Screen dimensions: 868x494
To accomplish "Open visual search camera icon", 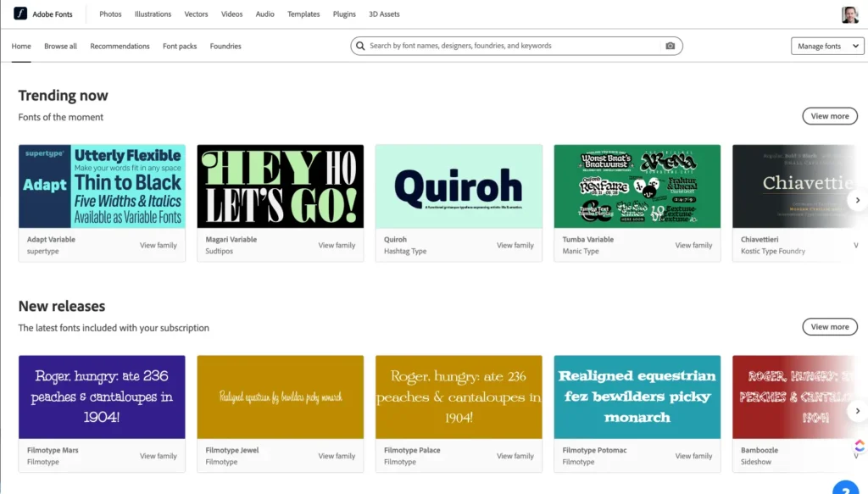I will [670, 46].
